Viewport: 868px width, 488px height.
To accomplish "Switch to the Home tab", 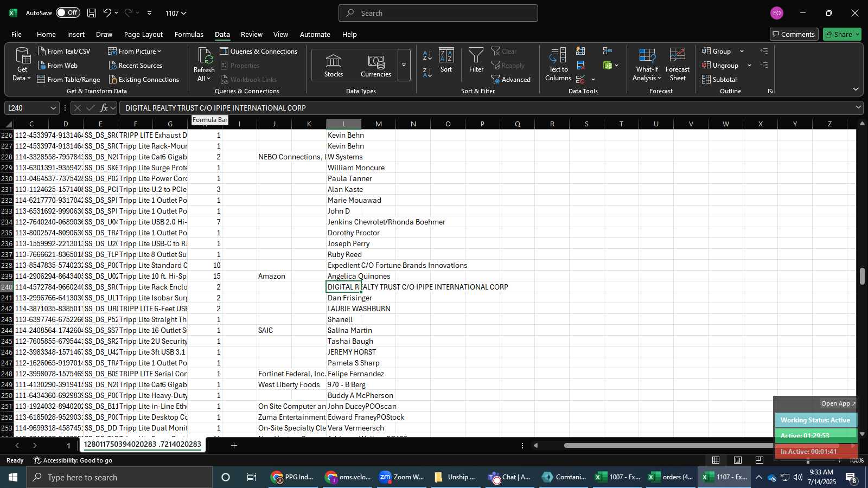I will (x=46, y=34).
